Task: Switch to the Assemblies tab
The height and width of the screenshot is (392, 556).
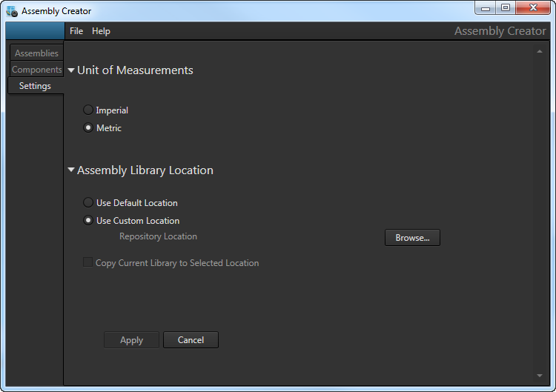Action: 36,53
